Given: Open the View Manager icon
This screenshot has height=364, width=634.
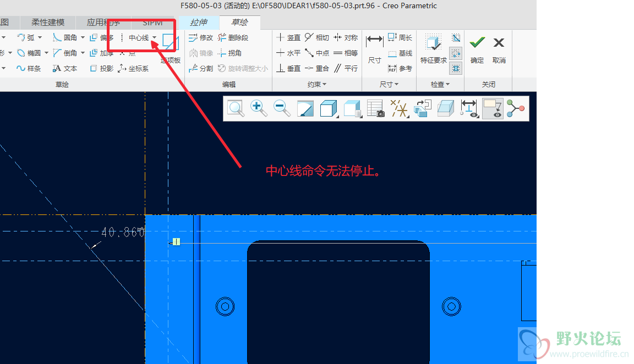Looking at the screenshot, I should pos(376,108).
